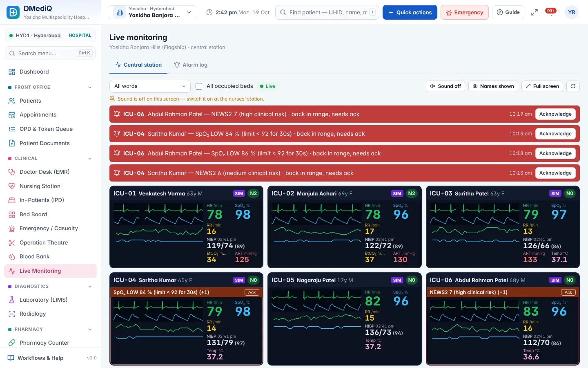Open Patient Documents
588x368 pixels.
(50, 144)
